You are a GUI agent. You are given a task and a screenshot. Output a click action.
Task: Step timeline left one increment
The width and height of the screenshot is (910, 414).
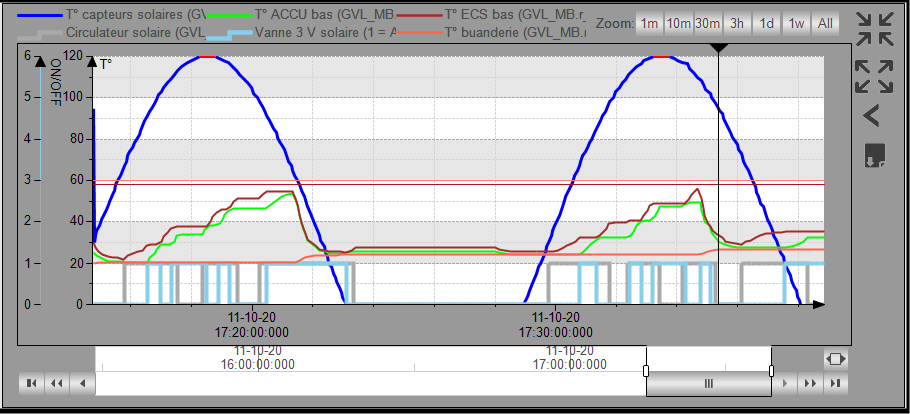82,383
